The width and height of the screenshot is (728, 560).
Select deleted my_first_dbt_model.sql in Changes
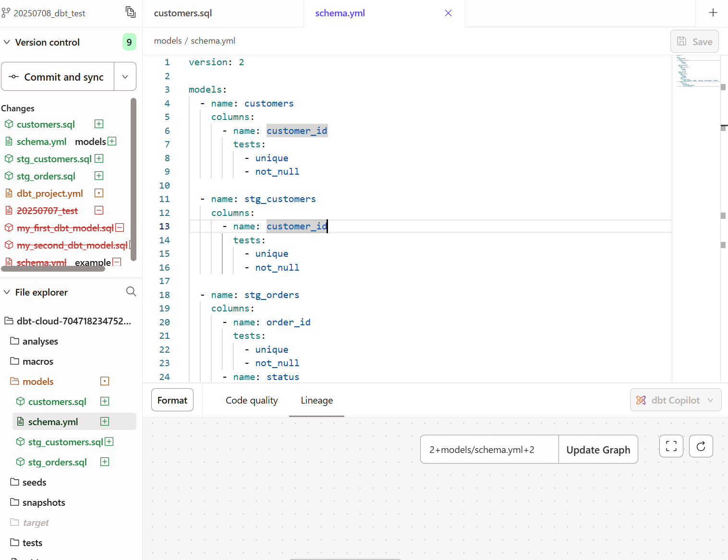pyautogui.click(x=65, y=228)
